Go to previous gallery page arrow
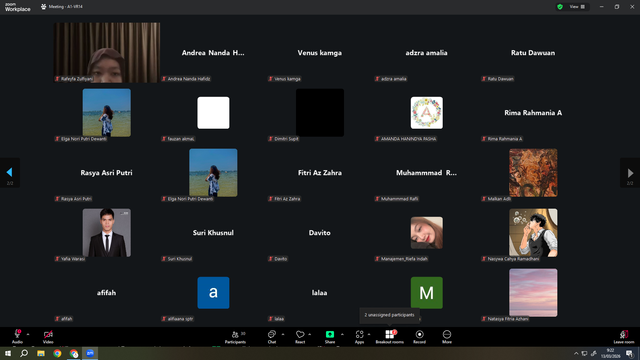This screenshot has height=360, width=640. [9, 173]
